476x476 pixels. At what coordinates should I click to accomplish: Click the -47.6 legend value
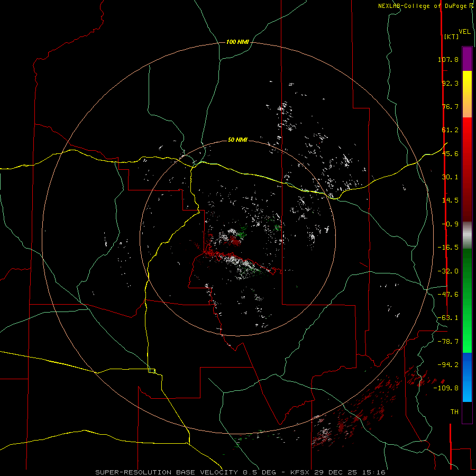click(x=448, y=295)
